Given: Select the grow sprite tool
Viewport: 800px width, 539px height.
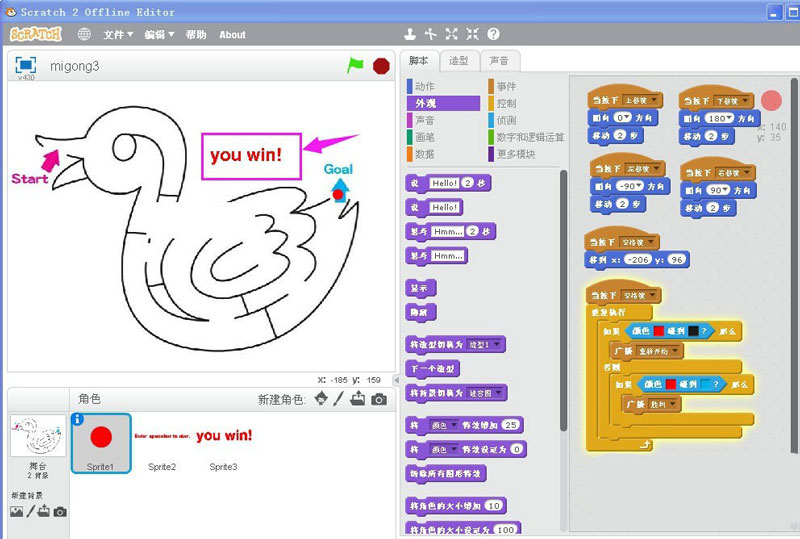Looking at the screenshot, I should pyautogui.click(x=452, y=34).
